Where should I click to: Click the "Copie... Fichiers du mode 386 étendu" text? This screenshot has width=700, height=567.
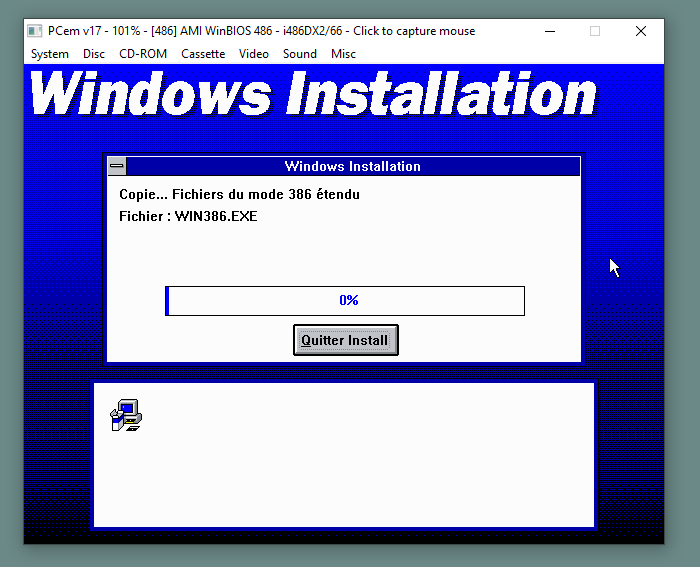tap(239, 195)
